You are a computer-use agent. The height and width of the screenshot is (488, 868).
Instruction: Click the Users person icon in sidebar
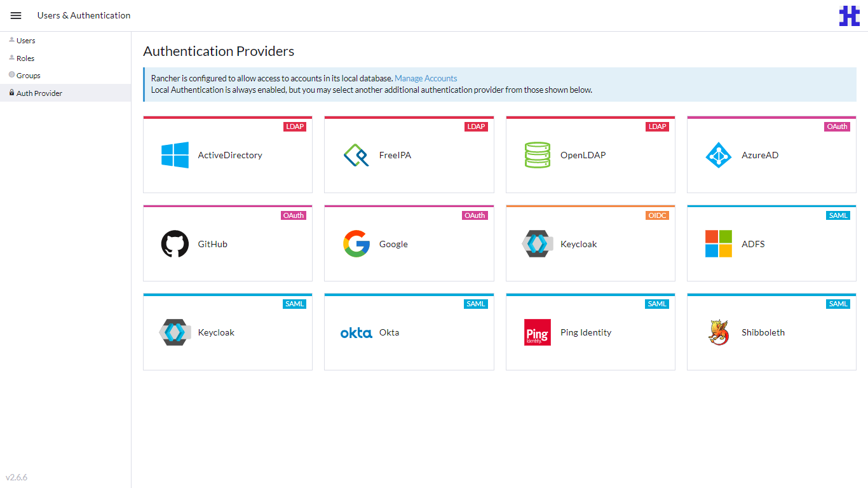11,40
